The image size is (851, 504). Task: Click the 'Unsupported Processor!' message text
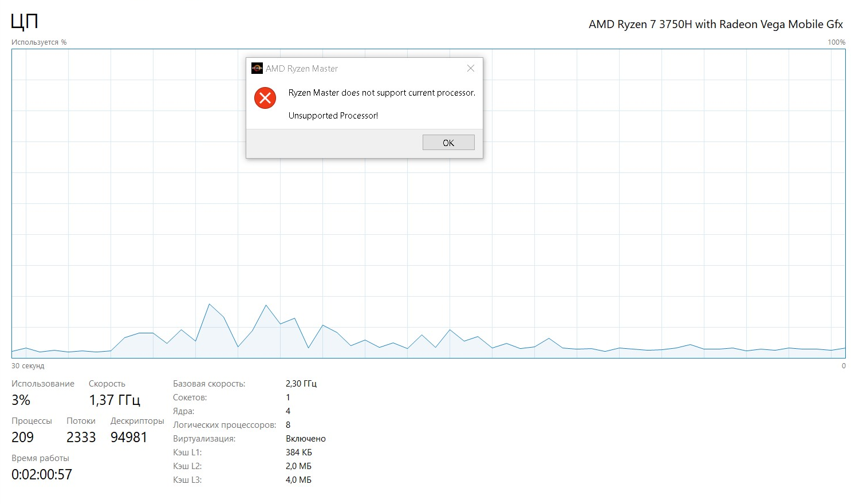click(x=333, y=116)
